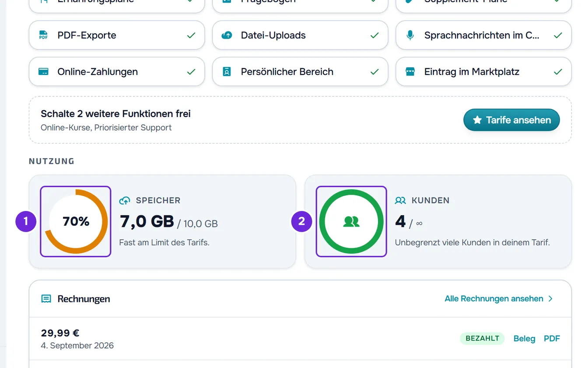Click the credit card icon beside Online-Zahlungen
Image resolution: width=588 pixels, height=368 pixels.
[43, 72]
